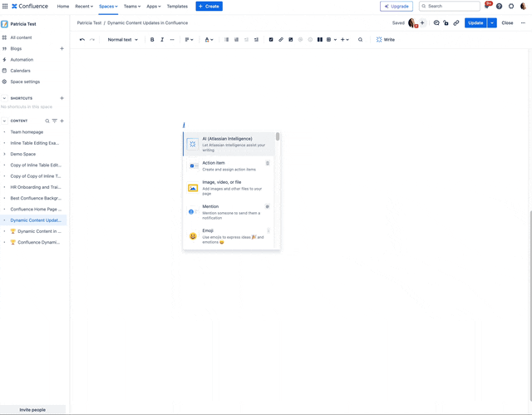Redo the last undone edit
Image resolution: width=532 pixels, height=415 pixels.
92,40
